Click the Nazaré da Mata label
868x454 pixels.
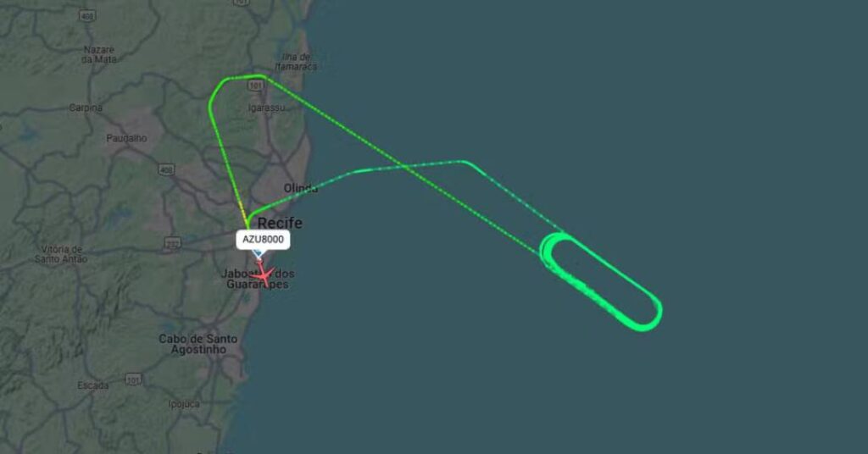[x=99, y=54]
